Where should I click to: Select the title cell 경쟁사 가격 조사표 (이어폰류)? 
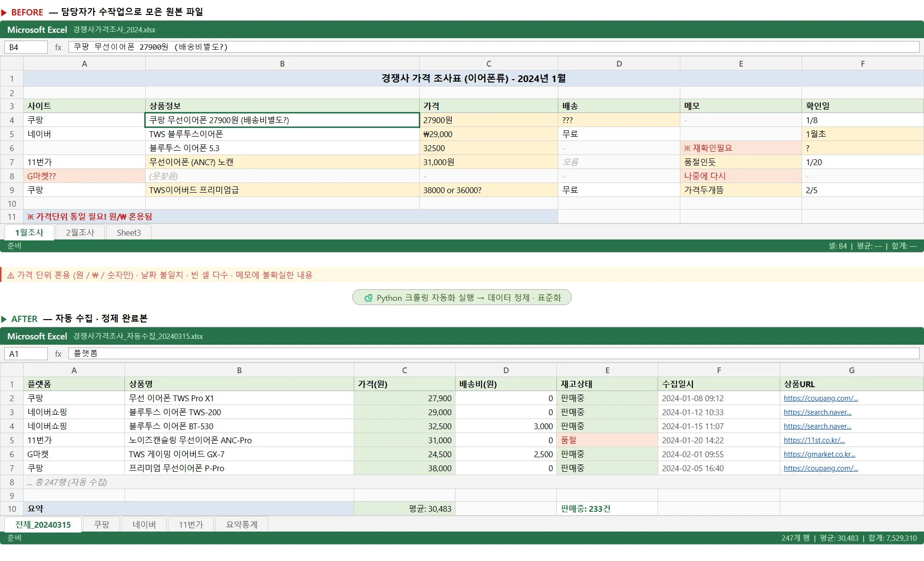(x=473, y=78)
